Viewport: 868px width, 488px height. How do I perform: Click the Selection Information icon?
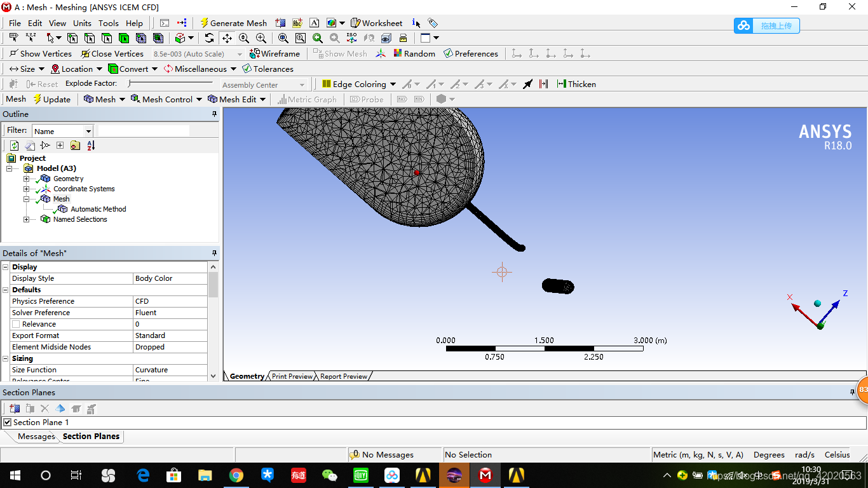416,23
